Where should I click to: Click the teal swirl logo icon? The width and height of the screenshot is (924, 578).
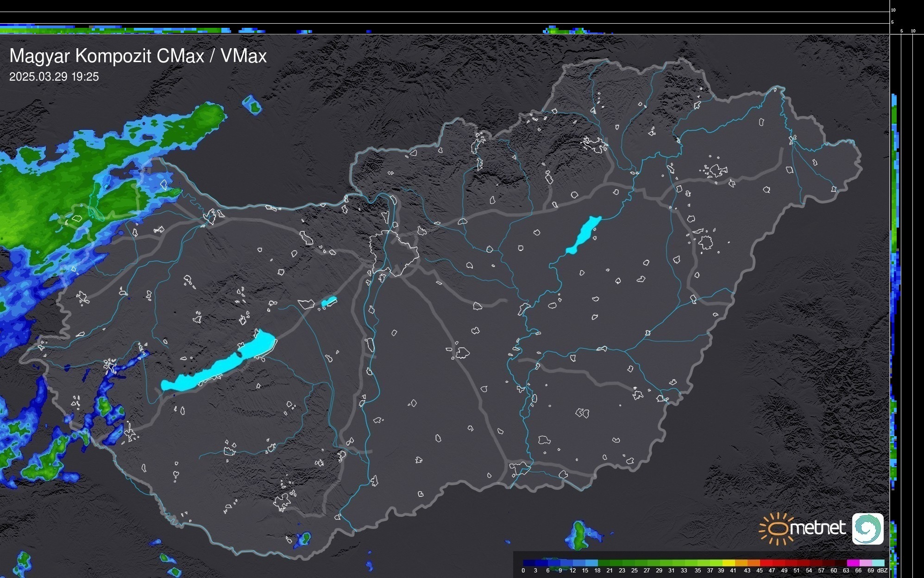tap(868, 529)
